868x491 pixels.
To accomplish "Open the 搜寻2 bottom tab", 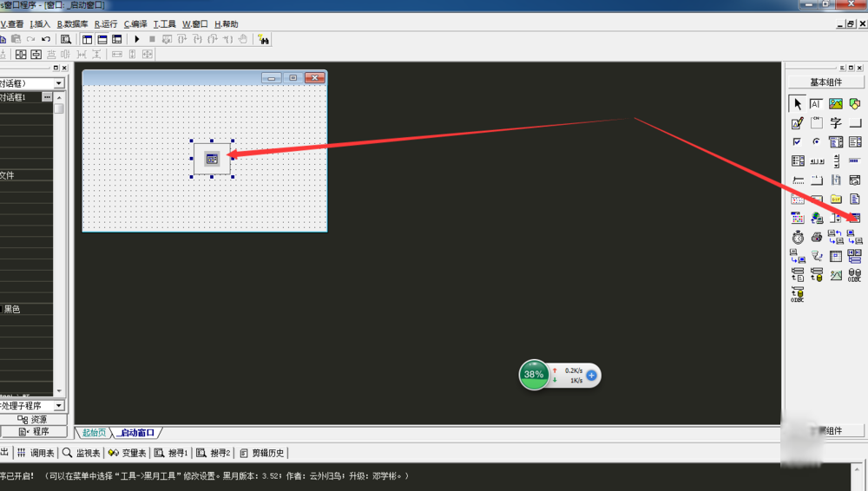I will (x=214, y=453).
